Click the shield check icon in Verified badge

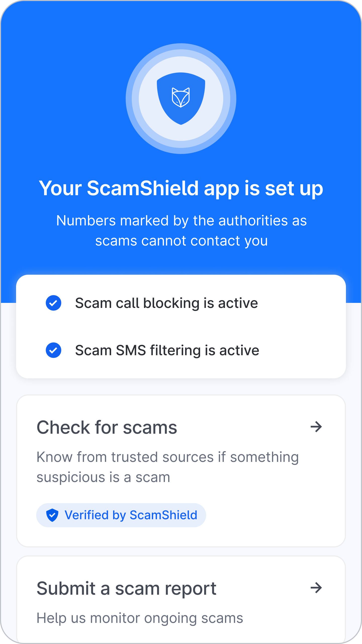(52, 515)
